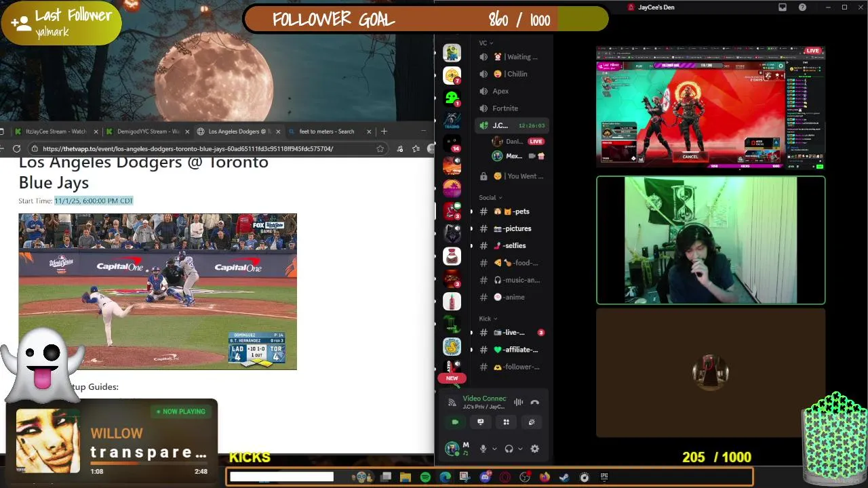Screen dimensions: 868x488
Task: Open the raccoon Trading server icon
Action: click(x=452, y=121)
